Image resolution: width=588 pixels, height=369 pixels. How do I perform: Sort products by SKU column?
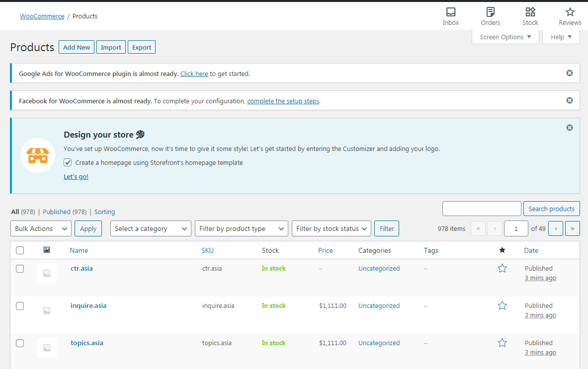coord(207,250)
